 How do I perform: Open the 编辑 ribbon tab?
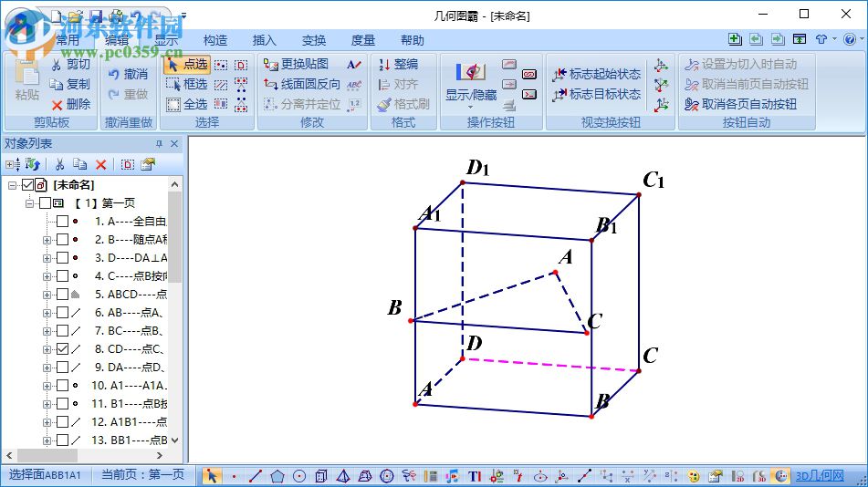117,40
